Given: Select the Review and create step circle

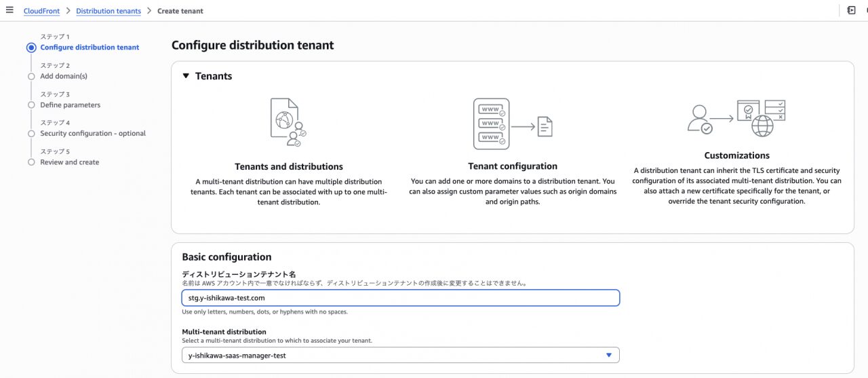Looking at the screenshot, I should click(x=31, y=162).
